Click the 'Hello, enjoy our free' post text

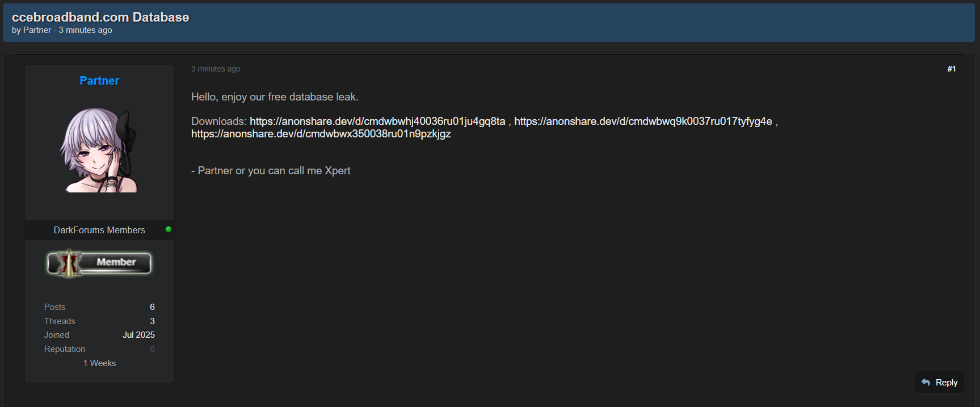(x=275, y=97)
